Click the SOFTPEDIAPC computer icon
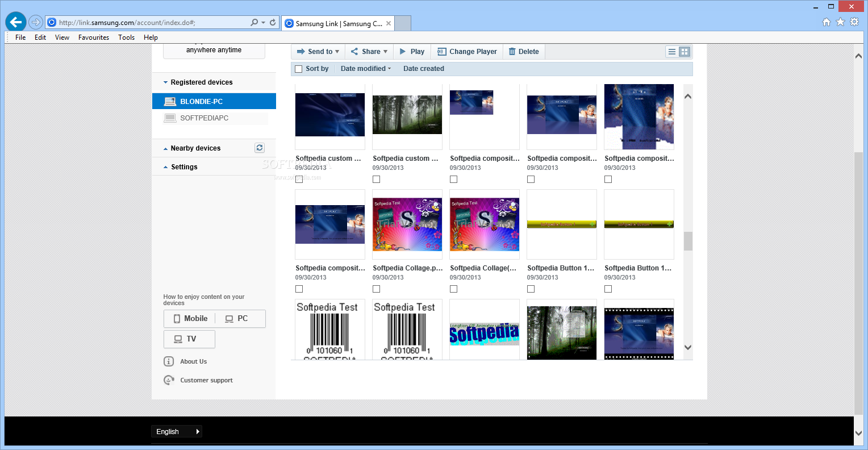The height and width of the screenshot is (450, 868). click(x=170, y=118)
